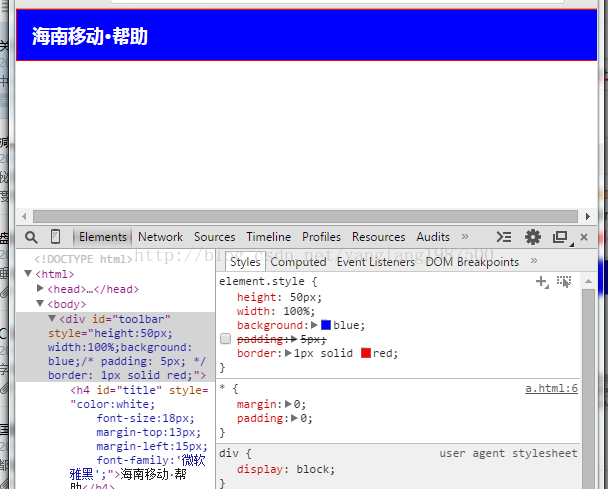Expand the border shorthand triangle
608x489 pixels.
point(288,353)
